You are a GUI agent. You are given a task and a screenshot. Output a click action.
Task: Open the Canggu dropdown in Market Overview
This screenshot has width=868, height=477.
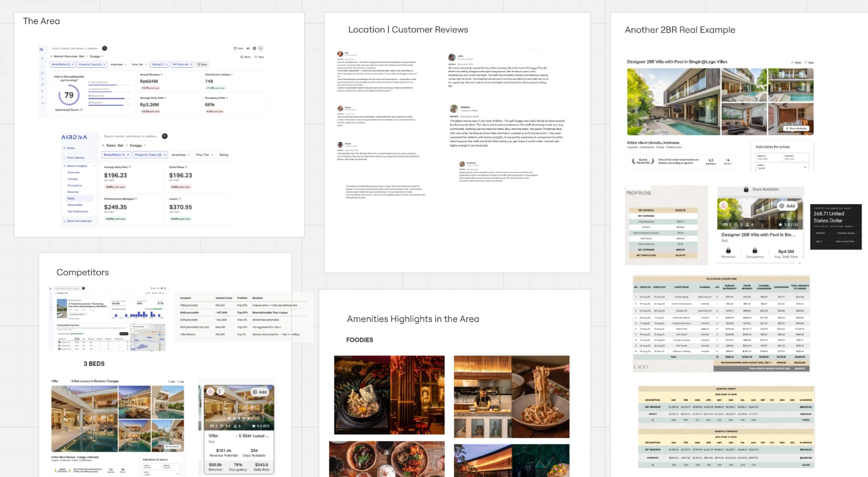(x=96, y=56)
